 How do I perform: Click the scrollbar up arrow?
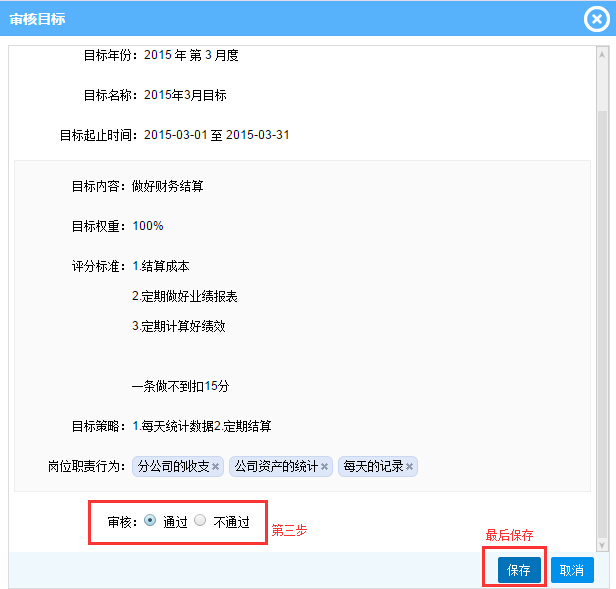(x=602, y=55)
